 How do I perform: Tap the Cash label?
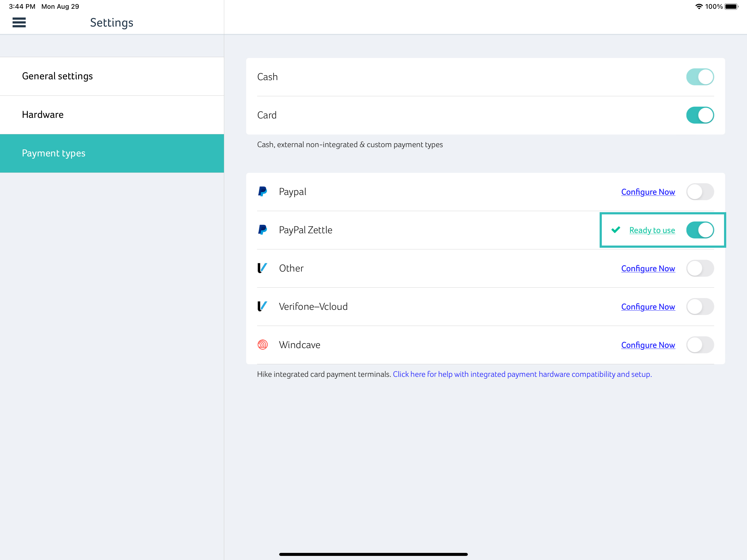267,77
